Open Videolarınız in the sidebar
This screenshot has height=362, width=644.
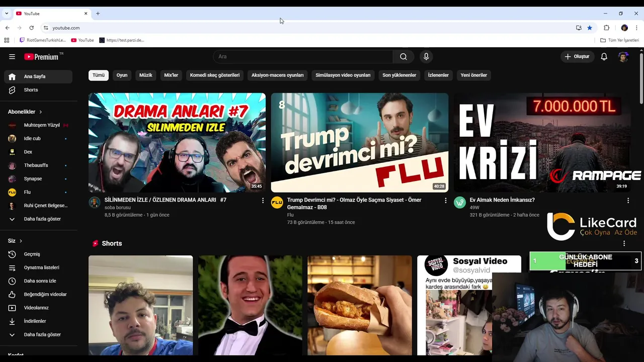click(38, 308)
